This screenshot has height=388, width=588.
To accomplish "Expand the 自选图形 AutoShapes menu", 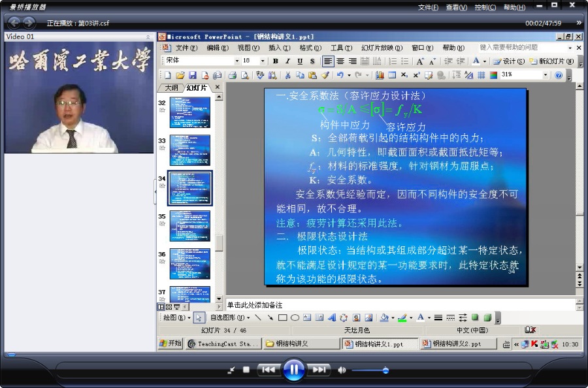I will pyautogui.click(x=230, y=317).
